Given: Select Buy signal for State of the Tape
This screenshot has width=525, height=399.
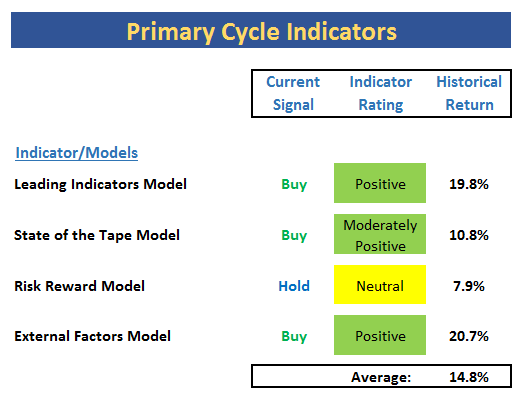Looking at the screenshot, I should point(294,235).
